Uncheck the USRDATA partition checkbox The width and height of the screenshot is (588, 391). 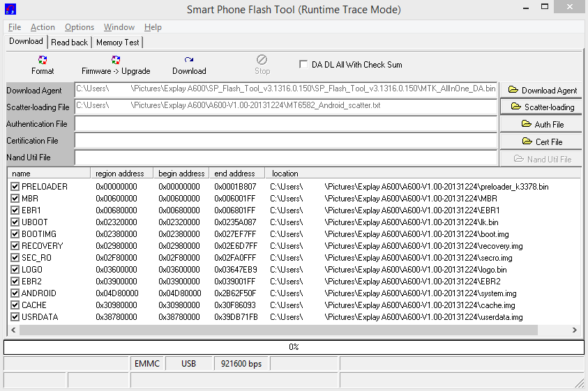[x=15, y=317]
